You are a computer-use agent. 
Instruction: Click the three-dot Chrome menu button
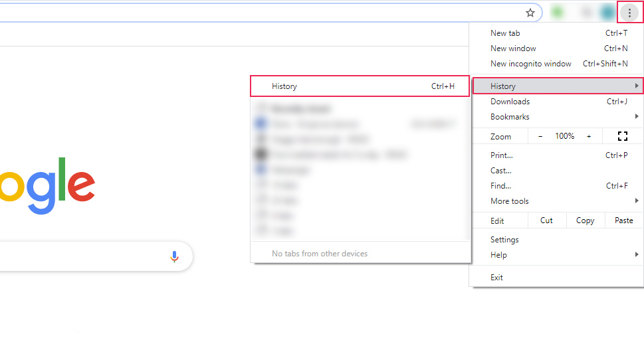pyautogui.click(x=629, y=13)
